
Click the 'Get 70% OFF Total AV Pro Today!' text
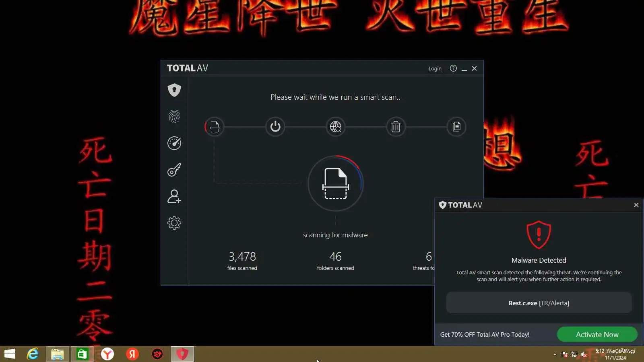(485, 335)
